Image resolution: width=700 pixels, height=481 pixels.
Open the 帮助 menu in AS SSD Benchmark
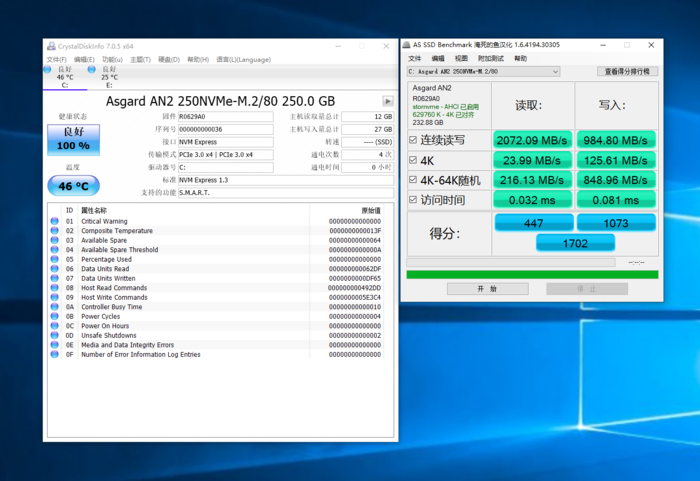520,59
